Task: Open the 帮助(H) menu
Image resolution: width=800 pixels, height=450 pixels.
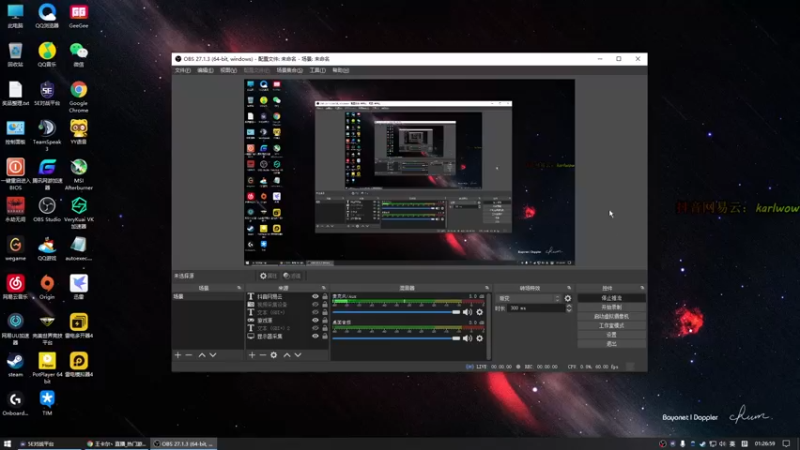Action: pyautogui.click(x=340, y=70)
